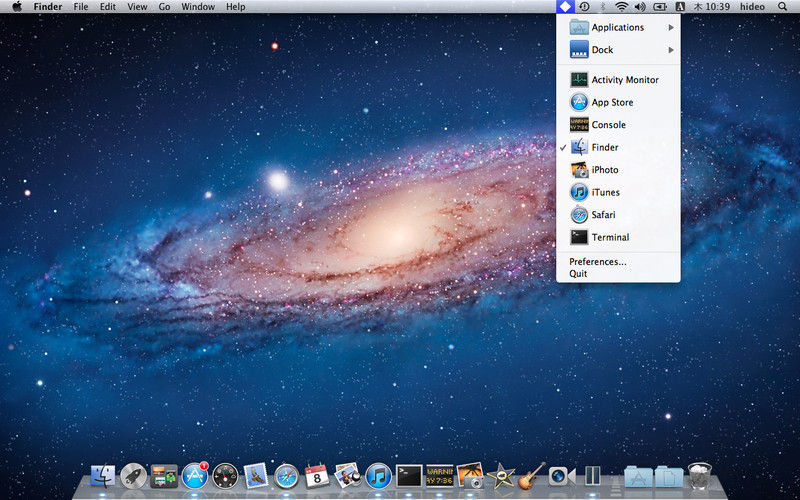Open Activity Monitor from the dropdown list
Screen dimensions: 800x500
pyautogui.click(x=624, y=80)
